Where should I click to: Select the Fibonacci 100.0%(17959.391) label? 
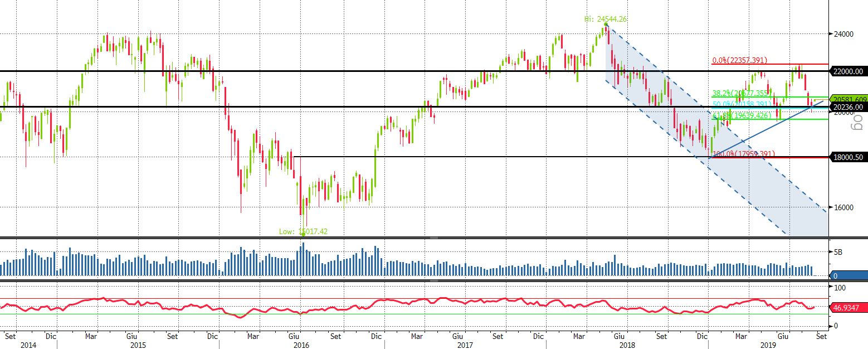(x=743, y=153)
